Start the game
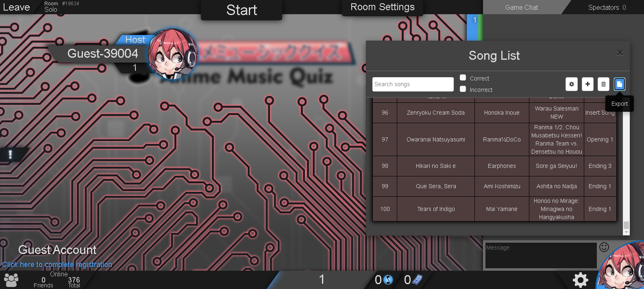644x289 pixels. 241,10
